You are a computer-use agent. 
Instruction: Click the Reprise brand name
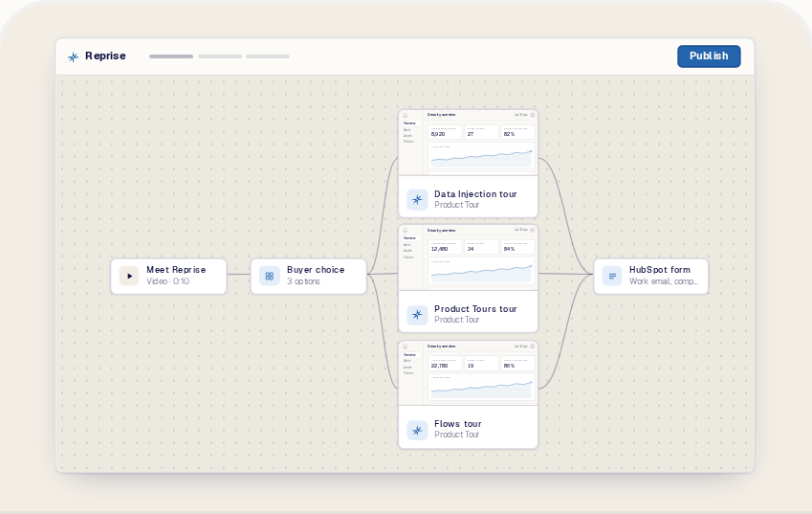coord(105,56)
